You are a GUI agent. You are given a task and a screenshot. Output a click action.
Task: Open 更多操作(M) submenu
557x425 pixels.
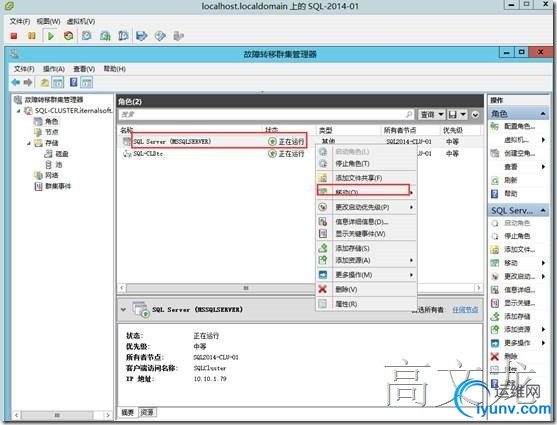click(x=366, y=275)
